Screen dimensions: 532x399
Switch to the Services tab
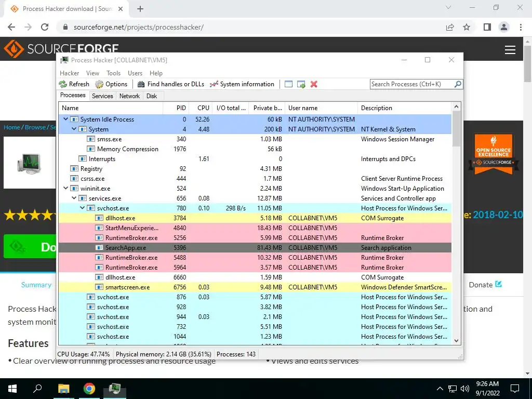click(102, 96)
